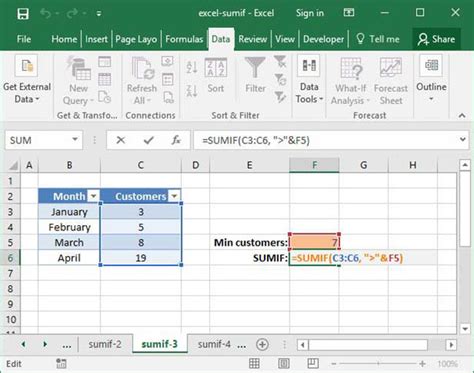Image resolution: width=474 pixels, height=373 pixels.
Task: Switch to sumif-4 sheet tab
Action: [214, 344]
